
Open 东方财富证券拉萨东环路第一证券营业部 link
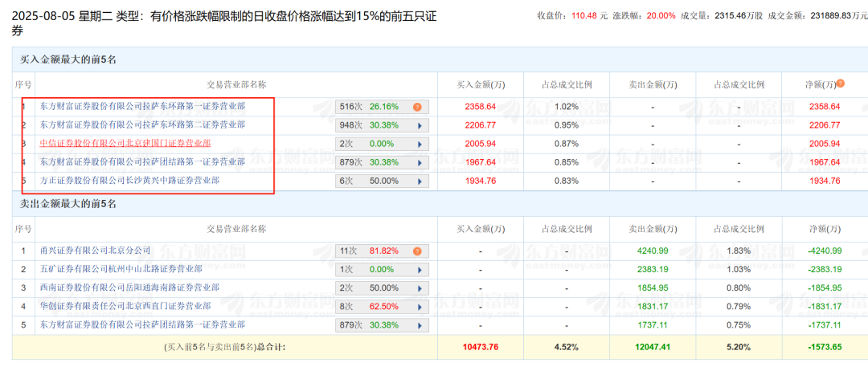click(x=142, y=106)
